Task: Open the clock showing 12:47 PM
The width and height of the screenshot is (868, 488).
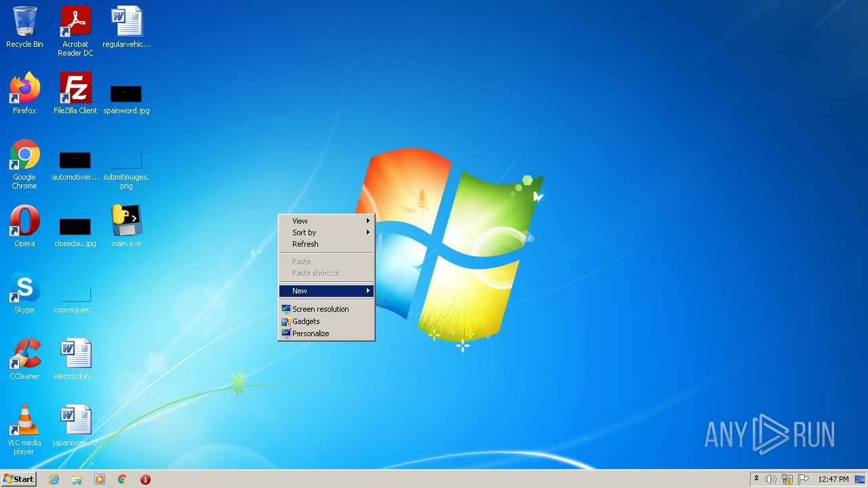Action: point(833,479)
